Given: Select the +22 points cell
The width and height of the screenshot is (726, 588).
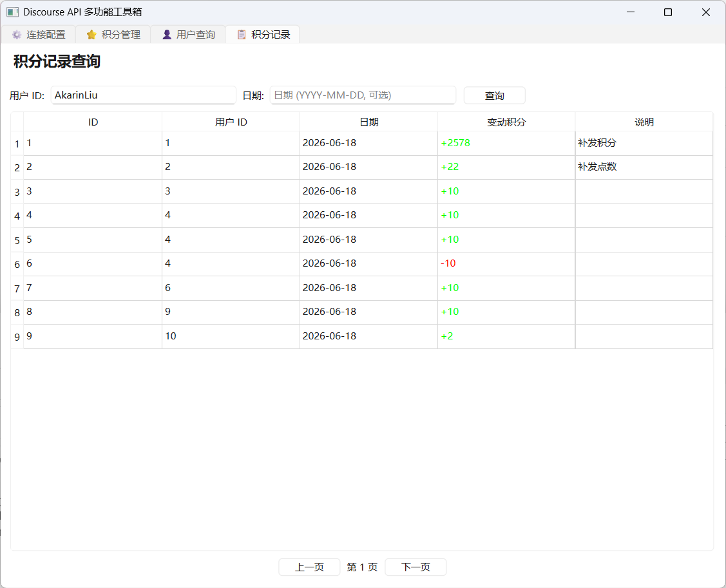Looking at the screenshot, I should [x=506, y=167].
